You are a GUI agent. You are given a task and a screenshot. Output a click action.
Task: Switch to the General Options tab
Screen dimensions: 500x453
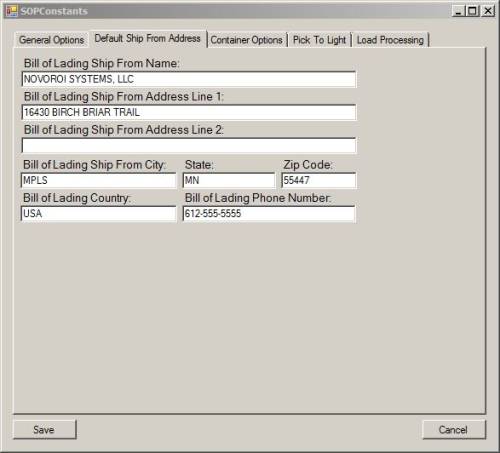[x=52, y=40]
